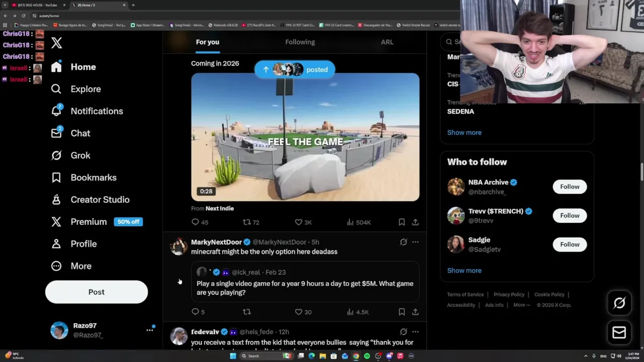Open the Cookie Policy link
Viewport: 644px width, 362px height.
point(549,295)
